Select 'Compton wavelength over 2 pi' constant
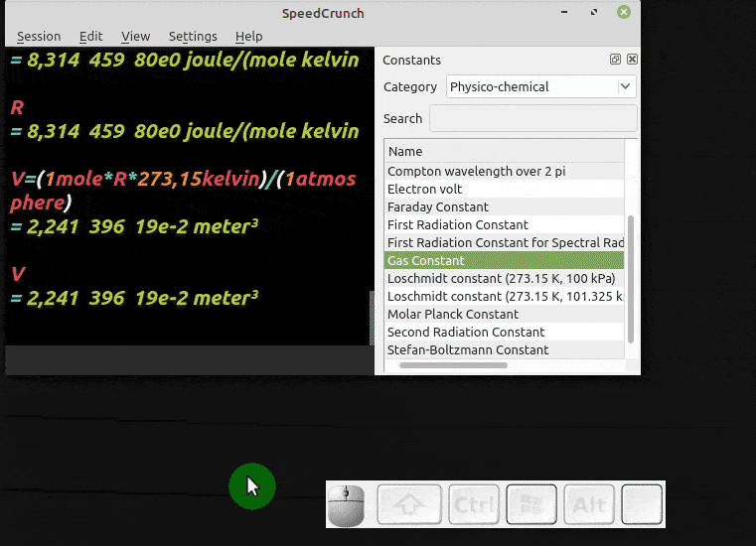The image size is (756, 546). [505, 172]
